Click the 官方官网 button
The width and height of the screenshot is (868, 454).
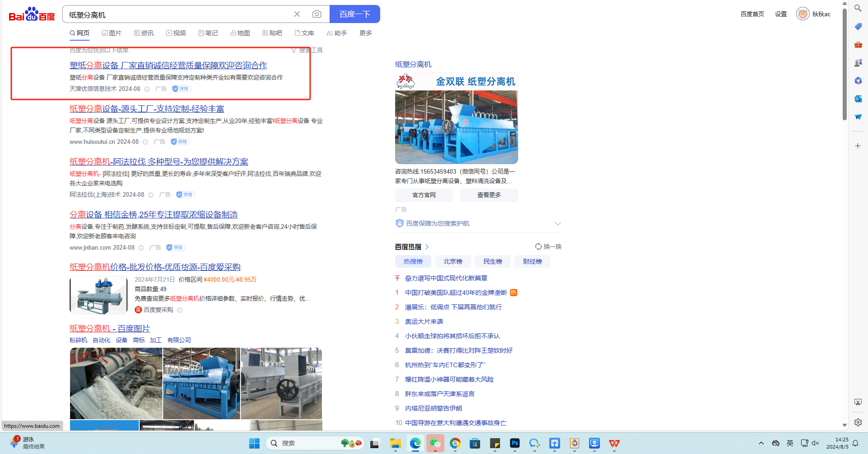point(424,195)
